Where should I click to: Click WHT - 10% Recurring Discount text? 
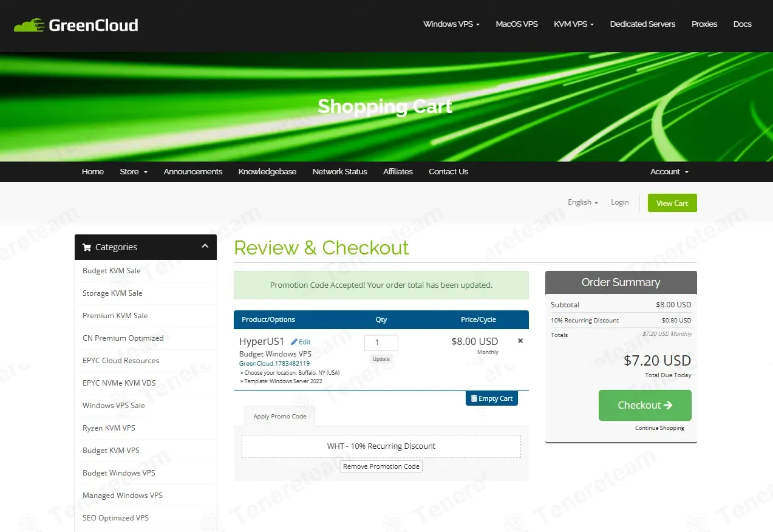coord(381,446)
